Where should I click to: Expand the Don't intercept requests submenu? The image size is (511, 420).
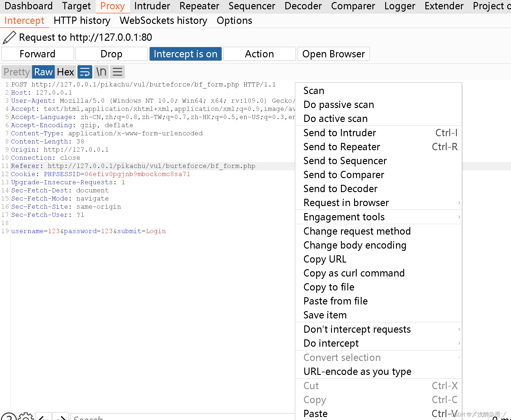379,329
